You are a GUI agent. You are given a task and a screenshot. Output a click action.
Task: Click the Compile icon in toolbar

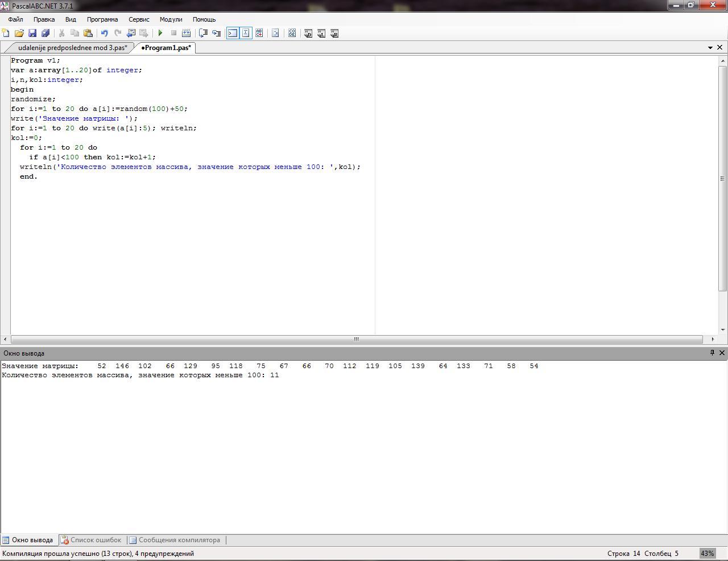(186, 34)
